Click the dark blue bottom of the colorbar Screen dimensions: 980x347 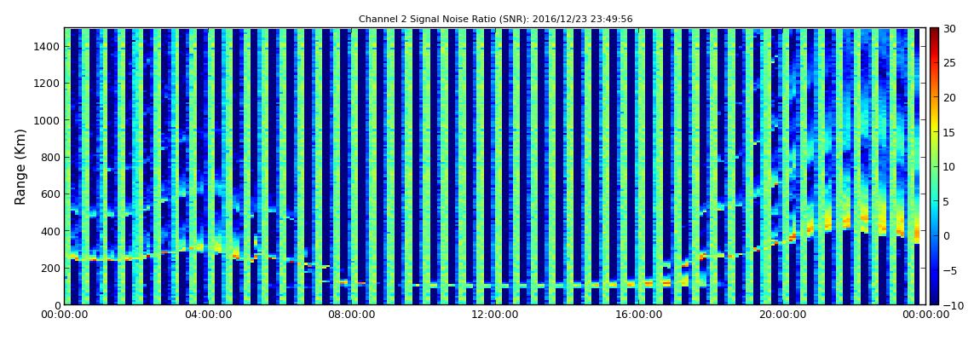(934, 299)
